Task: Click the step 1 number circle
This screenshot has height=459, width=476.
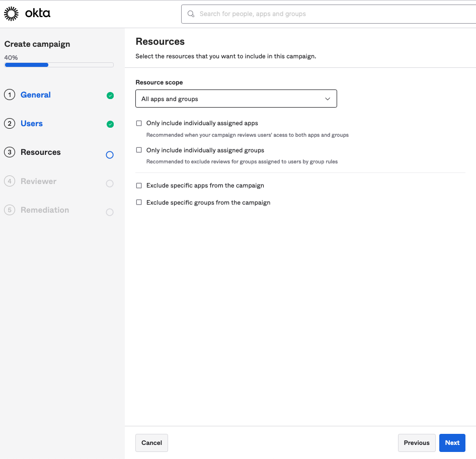Action: pyautogui.click(x=10, y=95)
